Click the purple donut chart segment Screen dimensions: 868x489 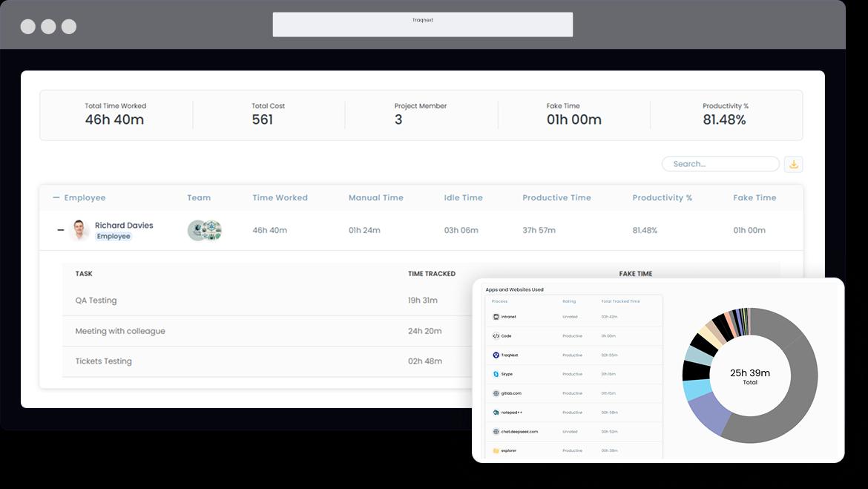pos(708,412)
